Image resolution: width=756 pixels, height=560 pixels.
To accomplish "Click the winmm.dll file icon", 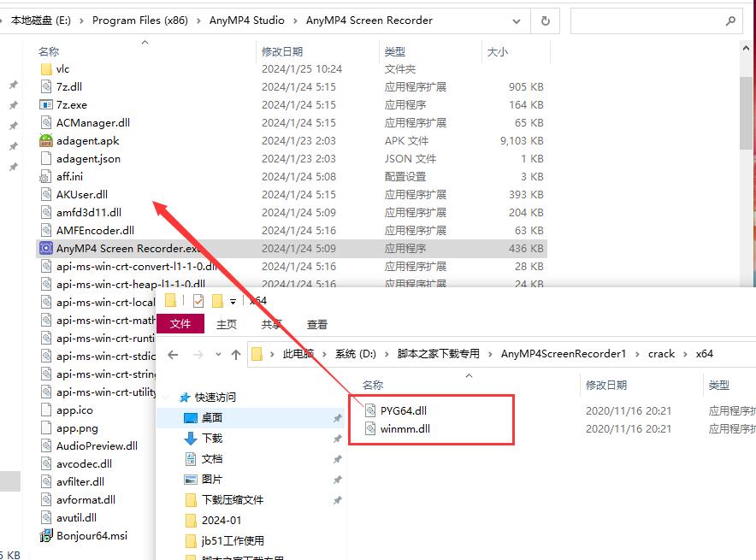I will [370, 428].
